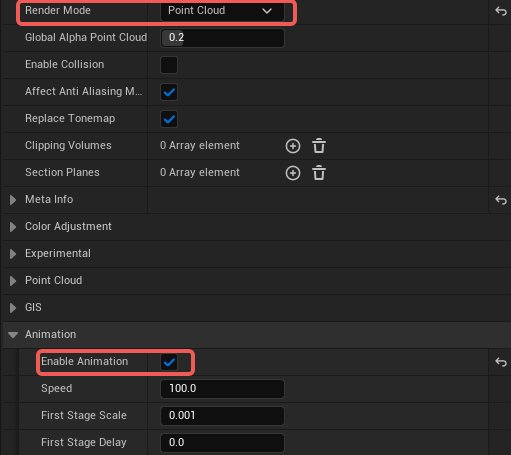Reset Enable Animation to default
The image size is (511, 455).
click(x=501, y=362)
